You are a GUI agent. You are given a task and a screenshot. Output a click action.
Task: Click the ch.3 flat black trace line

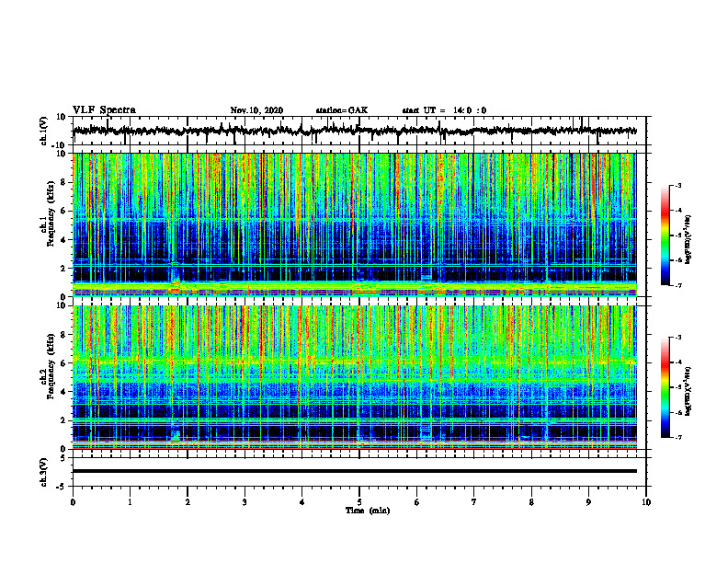tap(354, 471)
